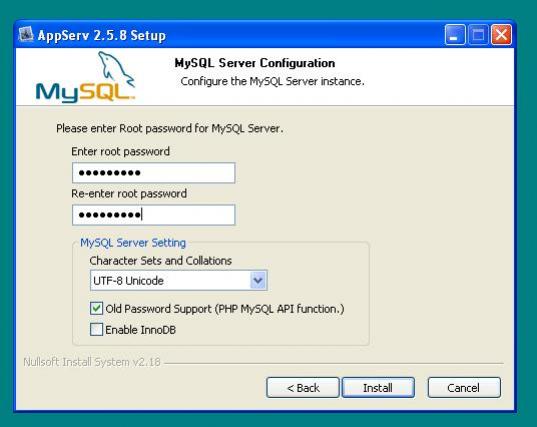Go back with the Back button
The image size is (537, 427).
(x=303, y=388)
